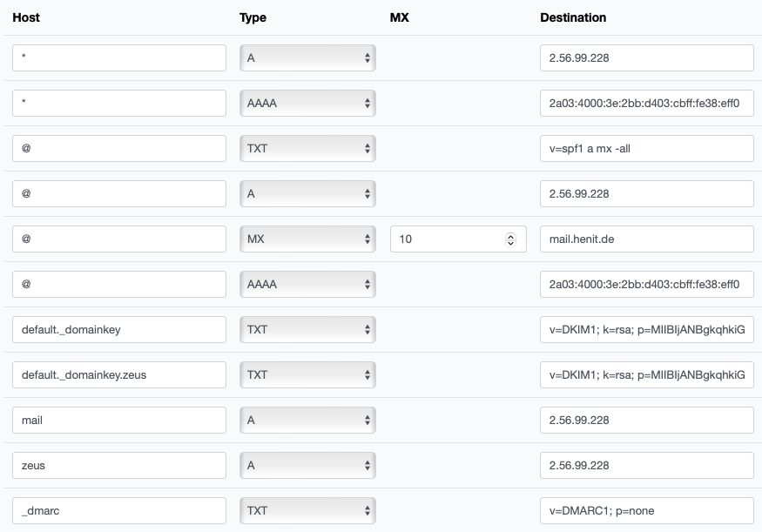Click the DMARC policy destination field
The height and width of the screenshot is (532, 762).
(646, 511)
